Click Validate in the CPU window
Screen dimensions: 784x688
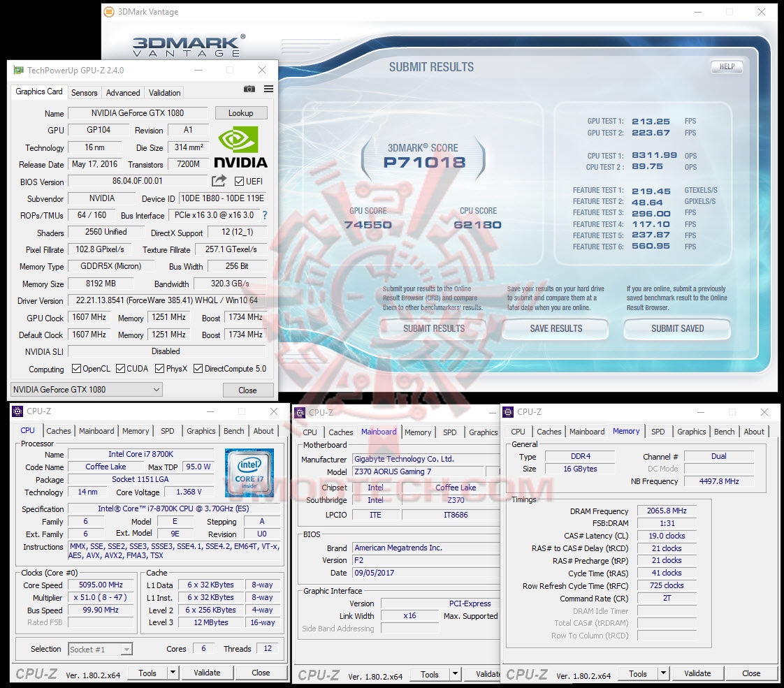[207, 673]
